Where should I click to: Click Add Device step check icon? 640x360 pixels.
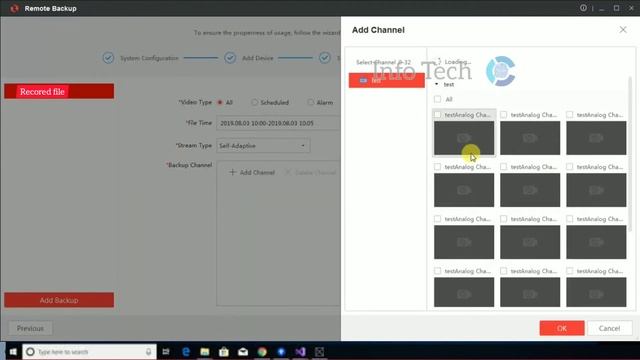(230, 58)
